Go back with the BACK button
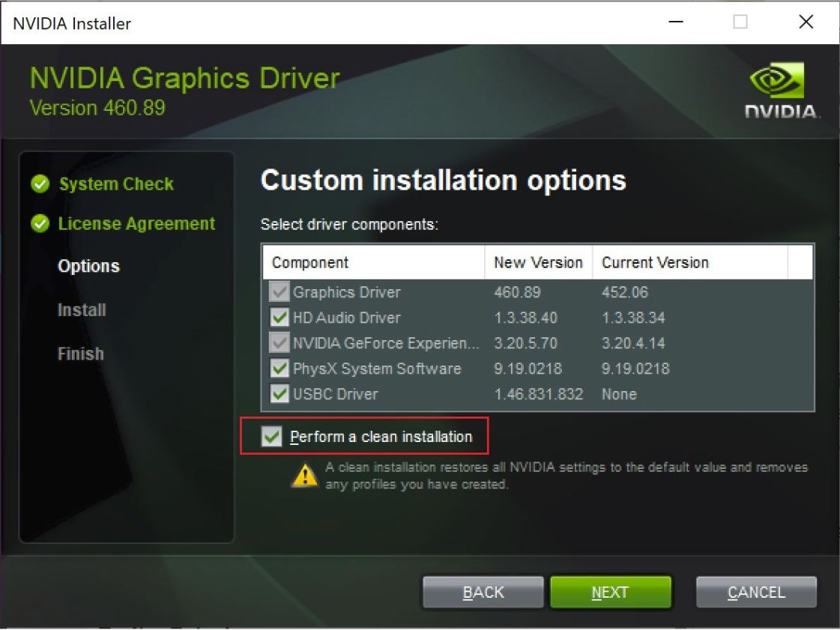This screenshot has width=840, height=630. click(x=483, y=593)
